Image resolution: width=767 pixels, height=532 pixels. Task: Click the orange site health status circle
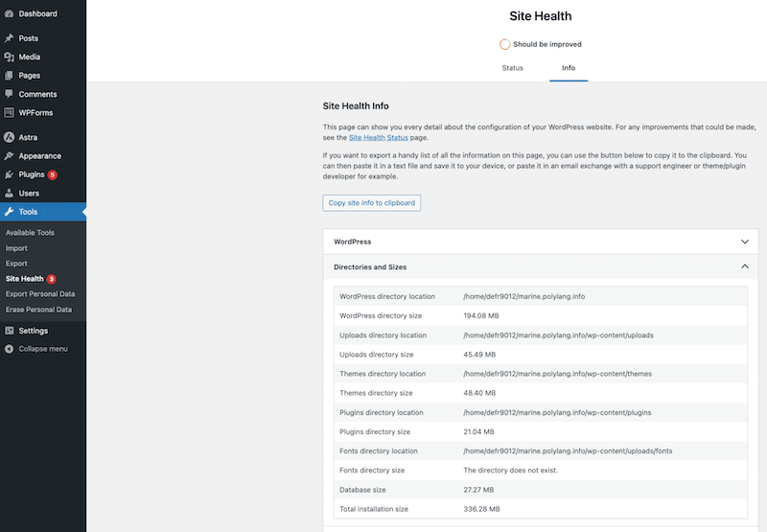(505, 44)
